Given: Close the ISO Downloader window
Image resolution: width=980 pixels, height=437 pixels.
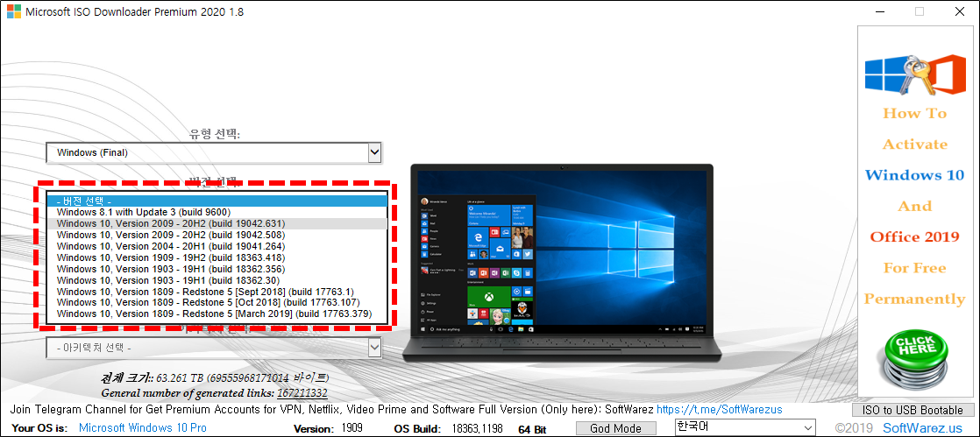Looking at the screenshot, I should click(959, 11).
